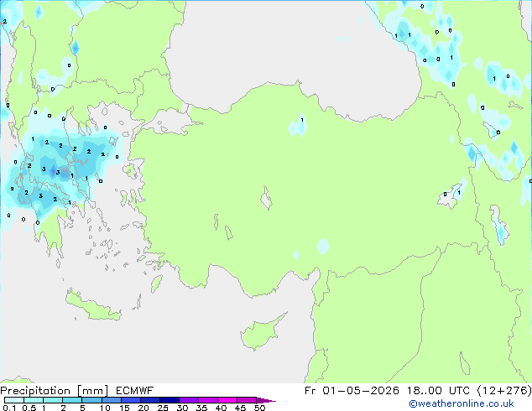Click the 5–10 mm legend color swatch
The image size is (532, 411).
tap(91, 400)
